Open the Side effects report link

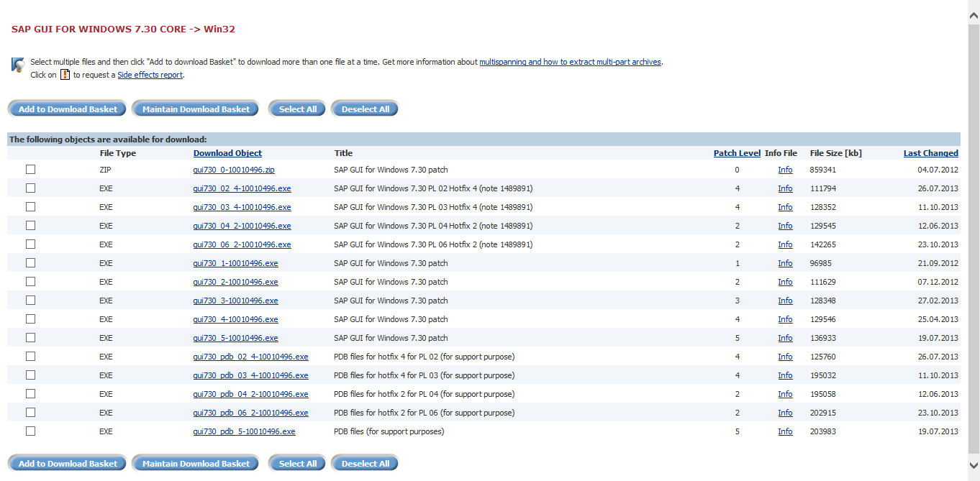click(x=150, y=75)
